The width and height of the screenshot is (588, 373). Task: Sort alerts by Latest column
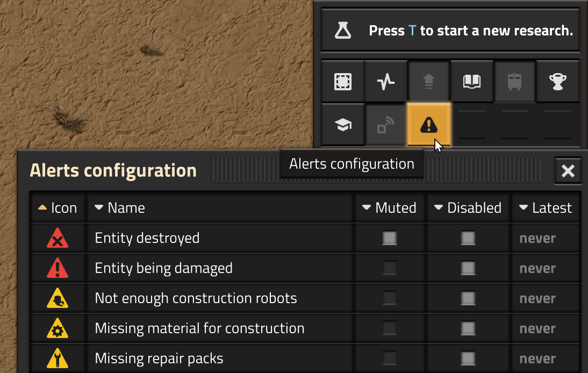(546, 207)
